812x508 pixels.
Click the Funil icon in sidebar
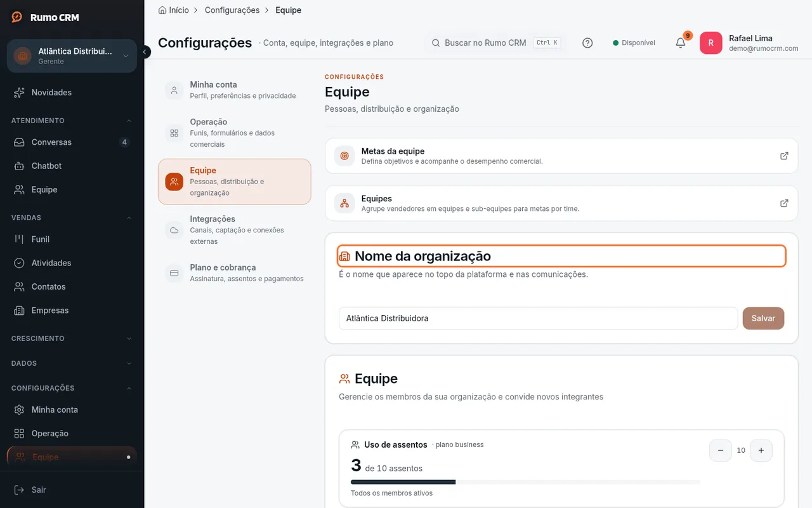tap(19, 239)
